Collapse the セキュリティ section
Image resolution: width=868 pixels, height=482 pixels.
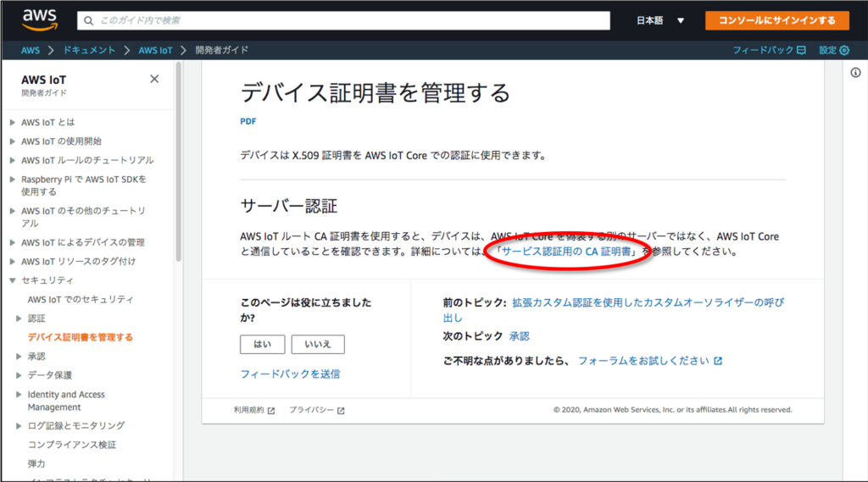coord(13,280)
